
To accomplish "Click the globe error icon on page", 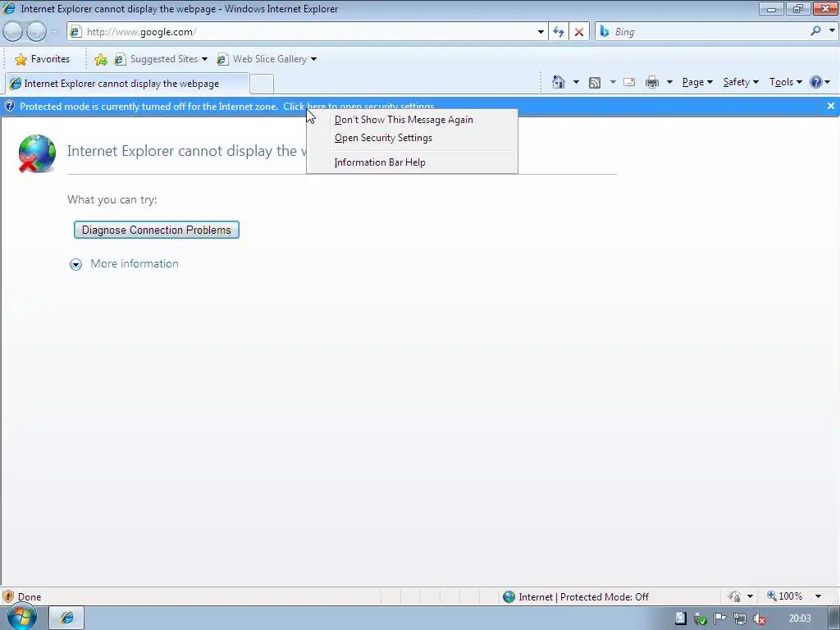I will pos(36,153).
